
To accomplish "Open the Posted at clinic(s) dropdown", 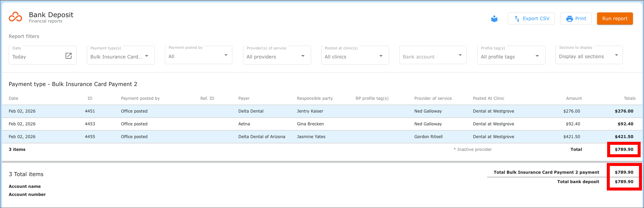I will coord(355,55).
